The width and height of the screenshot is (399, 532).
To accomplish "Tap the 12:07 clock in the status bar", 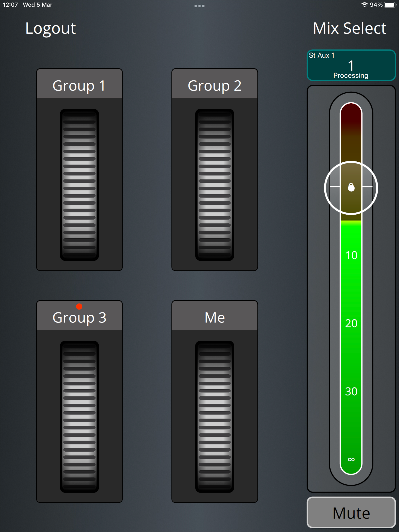I will tap(10, 5).
